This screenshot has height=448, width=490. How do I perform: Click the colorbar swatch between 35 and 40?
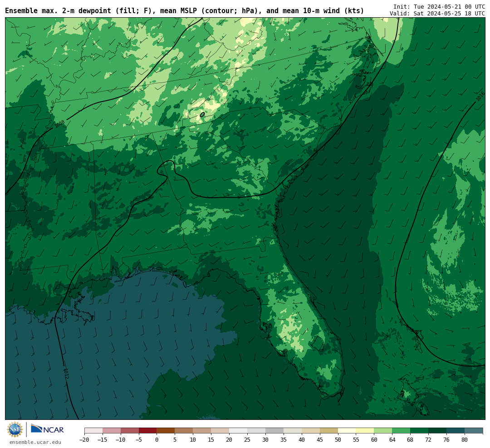[x=293, y=430]
